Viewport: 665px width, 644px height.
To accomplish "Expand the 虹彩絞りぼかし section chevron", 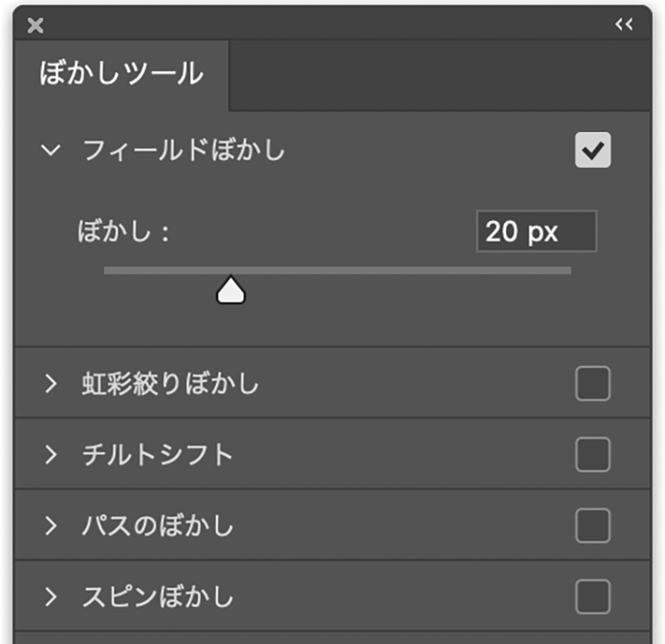I will coord(51,384).
